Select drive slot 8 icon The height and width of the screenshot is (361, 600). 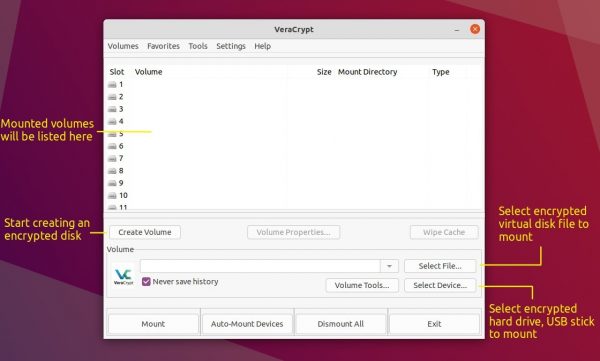[112, 171]
